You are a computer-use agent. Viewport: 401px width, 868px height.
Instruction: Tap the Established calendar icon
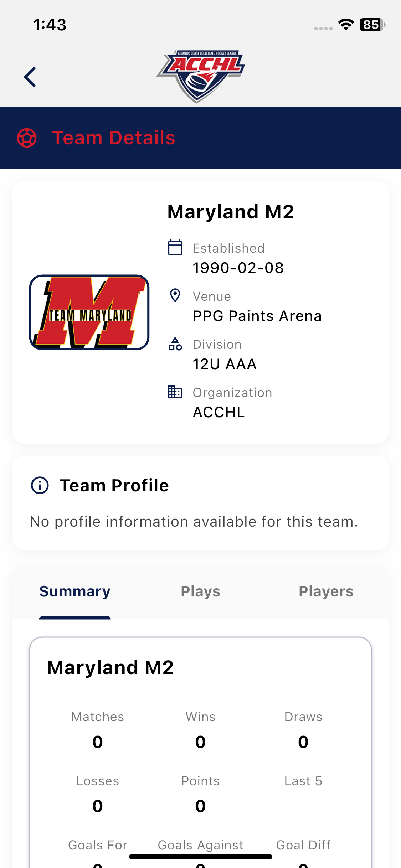coord(175,247)
